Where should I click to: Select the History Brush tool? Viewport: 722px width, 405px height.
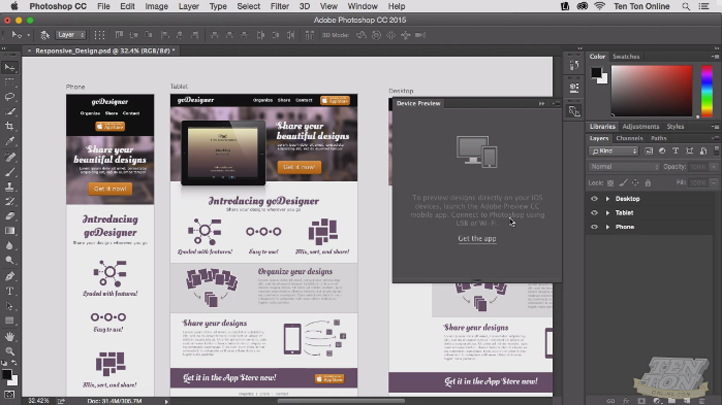[x=10, y=202]
